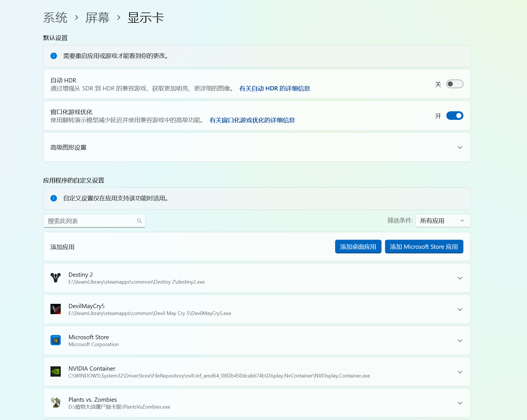Open the 所有应用 filter dropdown
This screenshot has width=527, height=420.
click(x=443, y=221)
